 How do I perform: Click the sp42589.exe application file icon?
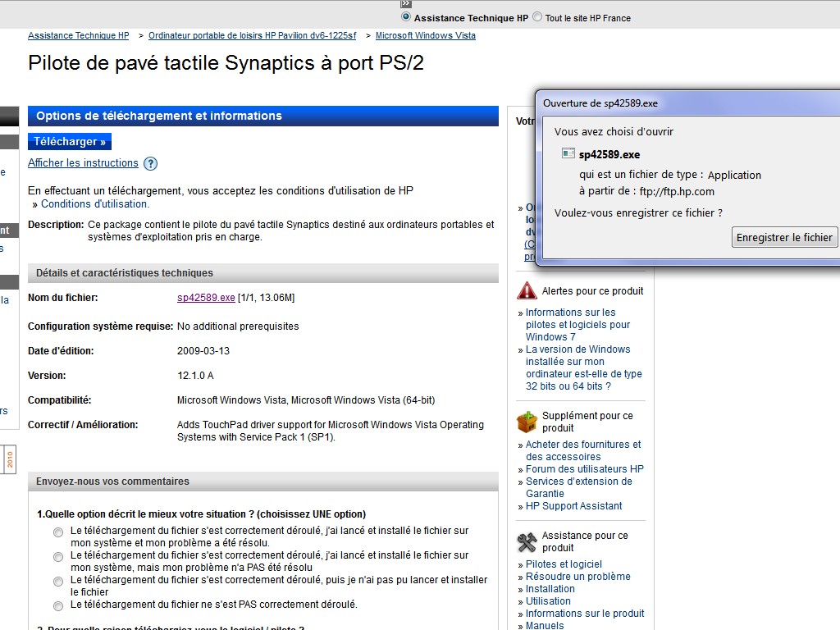tap(568, 153)
